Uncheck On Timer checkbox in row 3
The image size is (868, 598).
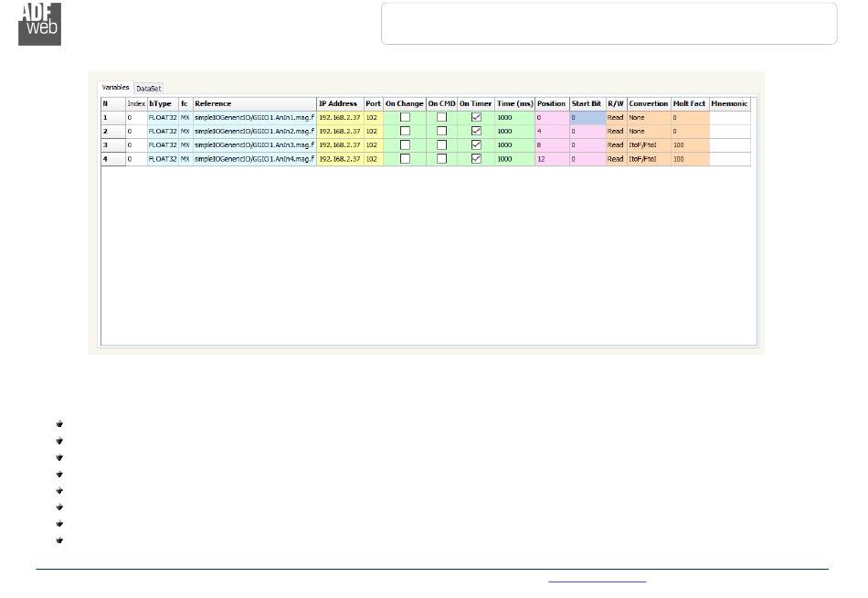click(476, 145)
